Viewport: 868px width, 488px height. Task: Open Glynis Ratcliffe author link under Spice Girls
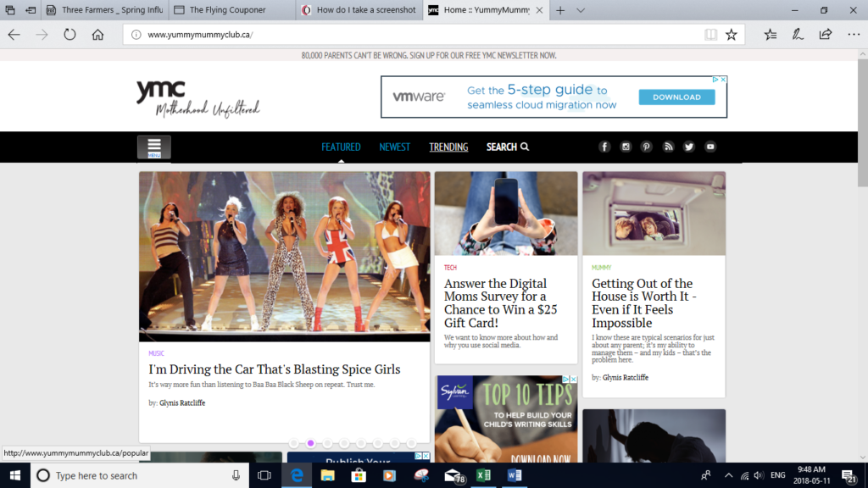[x=182, y=402]
